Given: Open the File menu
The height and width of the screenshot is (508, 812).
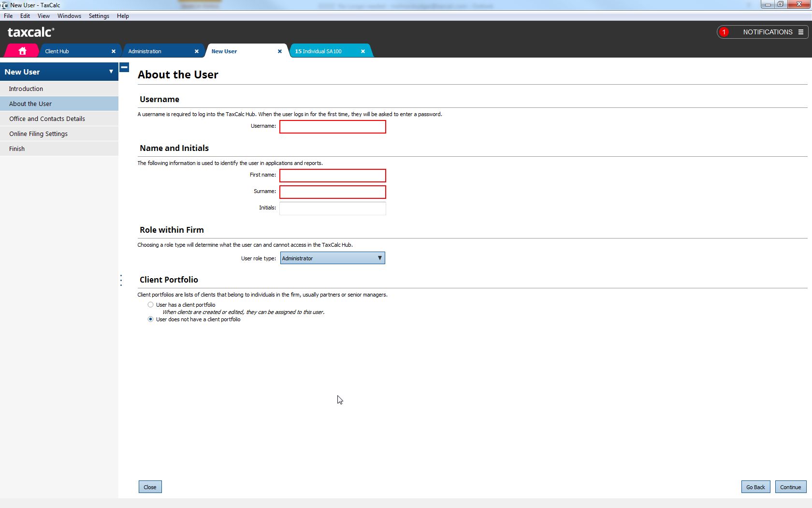Looking at the screenshot, I should tap(8, 15).
